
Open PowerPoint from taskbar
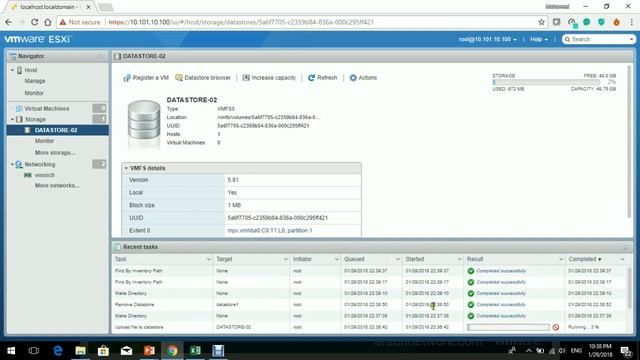tap(149, 351)
